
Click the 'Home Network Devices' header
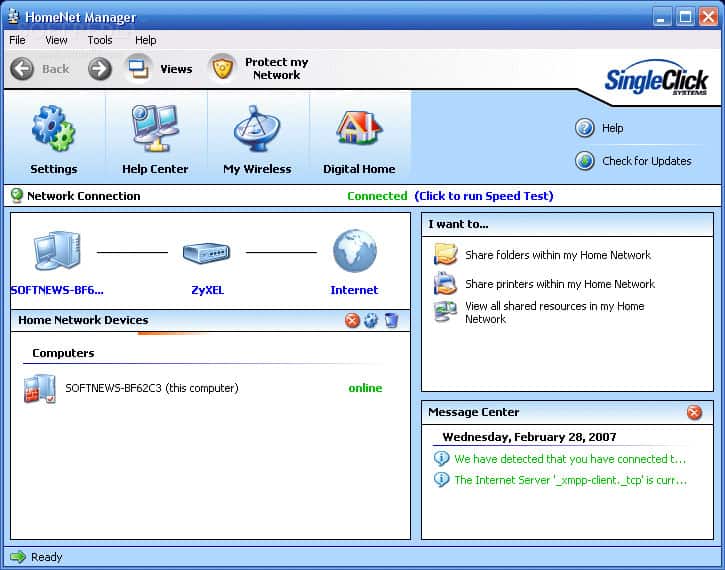(x=83, y=320)
